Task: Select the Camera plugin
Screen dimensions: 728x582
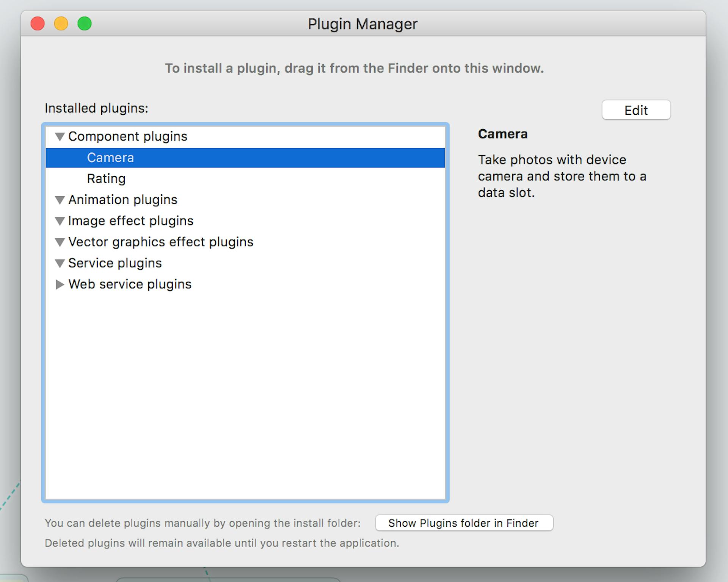Action: coord(110,158)
